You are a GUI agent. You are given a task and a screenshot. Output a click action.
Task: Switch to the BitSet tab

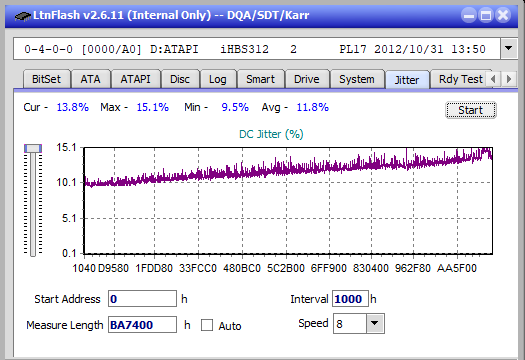(x=46, y=79)
